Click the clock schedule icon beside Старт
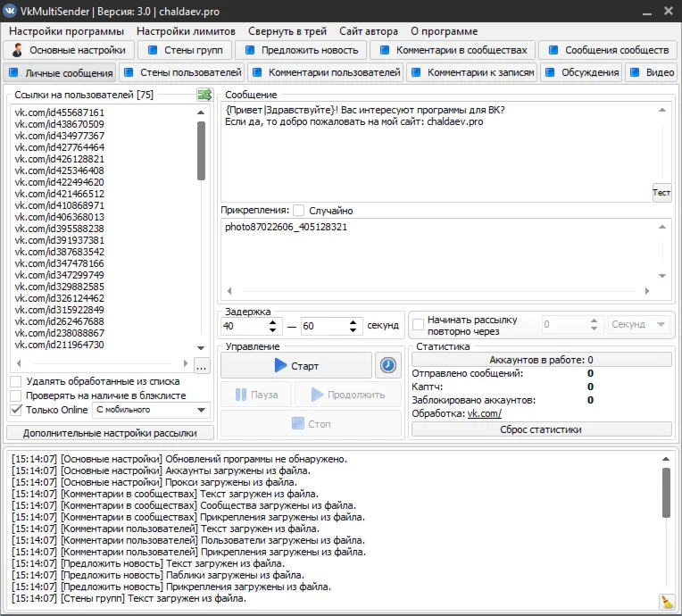The width and height of the screenshot is (682, 616). click(387, 365)
